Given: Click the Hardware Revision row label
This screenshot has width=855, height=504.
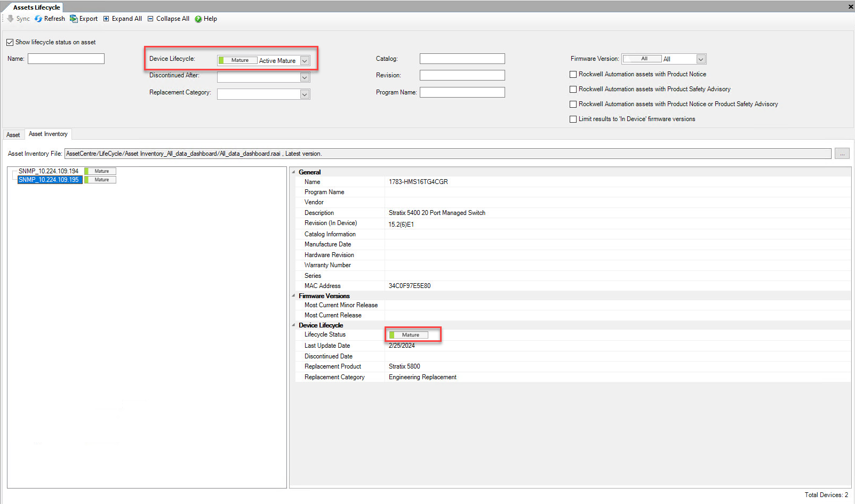Looking at the screenshot, I should (x=329, y=255).
